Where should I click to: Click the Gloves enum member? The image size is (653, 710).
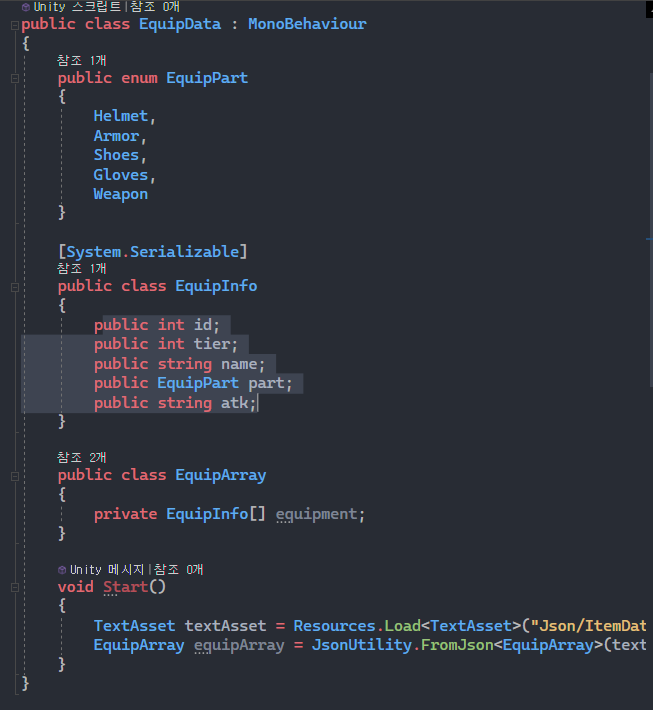(x=120, y=175)
